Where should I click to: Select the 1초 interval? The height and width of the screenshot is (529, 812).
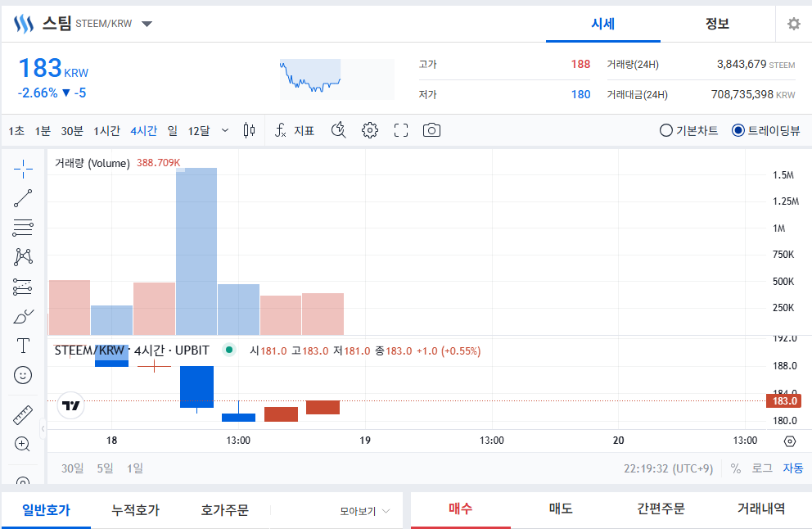[x=16, y=131]
